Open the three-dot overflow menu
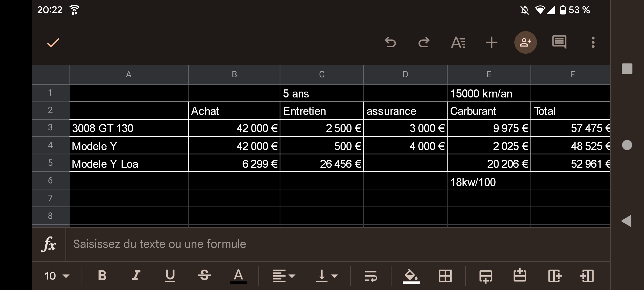The image size is (644, 290). (593, 42)
